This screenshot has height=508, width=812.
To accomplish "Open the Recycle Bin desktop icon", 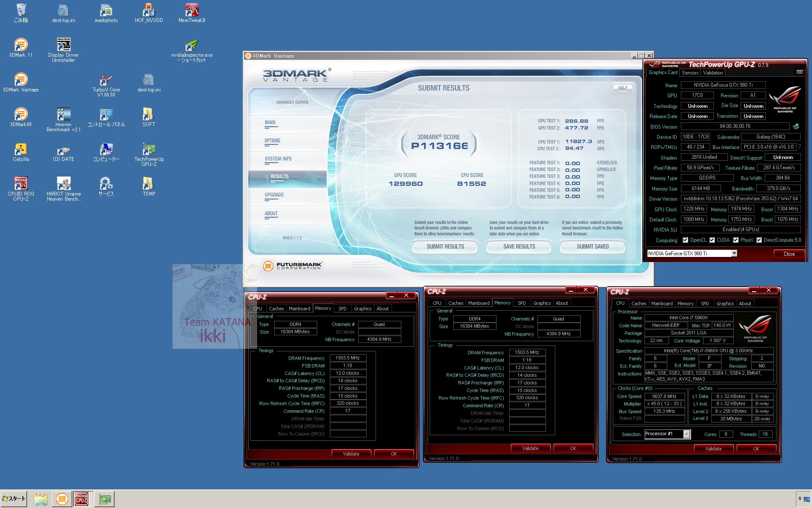I will 21,13.
